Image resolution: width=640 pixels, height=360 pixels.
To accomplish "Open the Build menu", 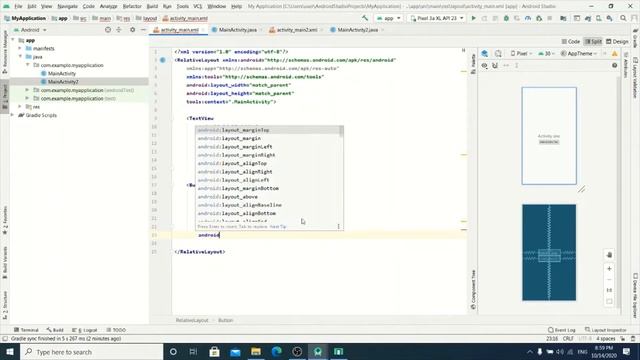I will (152, 6).
